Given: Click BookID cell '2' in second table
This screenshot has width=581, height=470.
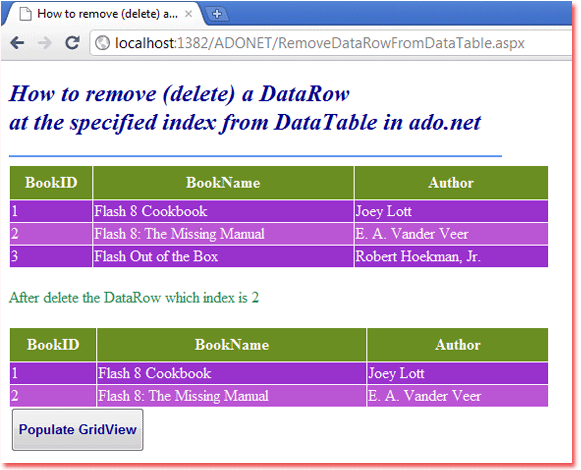Looking at the screenshot, I should coord(53,396).
